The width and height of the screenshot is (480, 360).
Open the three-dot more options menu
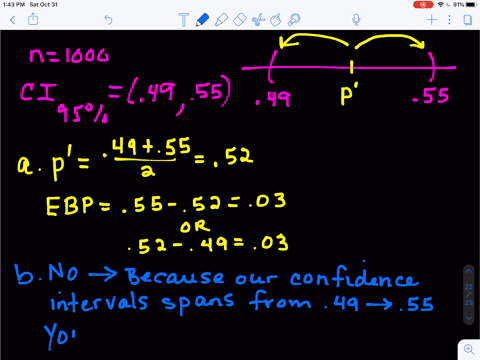pos(449,20)
